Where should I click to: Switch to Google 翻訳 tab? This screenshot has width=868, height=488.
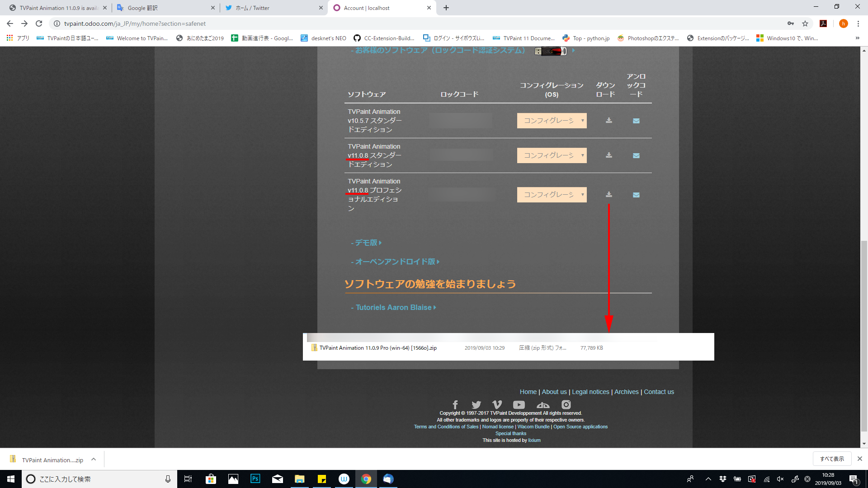click(x=165, y=8)
